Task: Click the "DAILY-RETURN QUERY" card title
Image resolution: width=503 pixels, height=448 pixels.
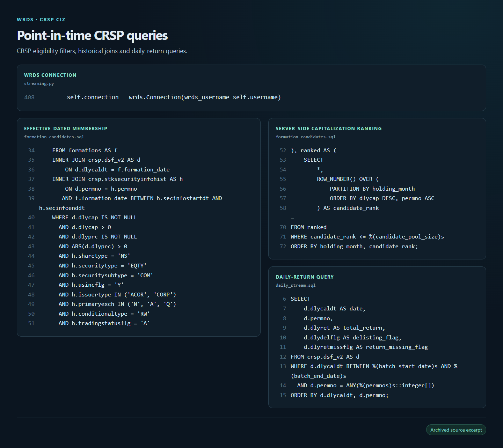Action: click(x=305, y=277)
